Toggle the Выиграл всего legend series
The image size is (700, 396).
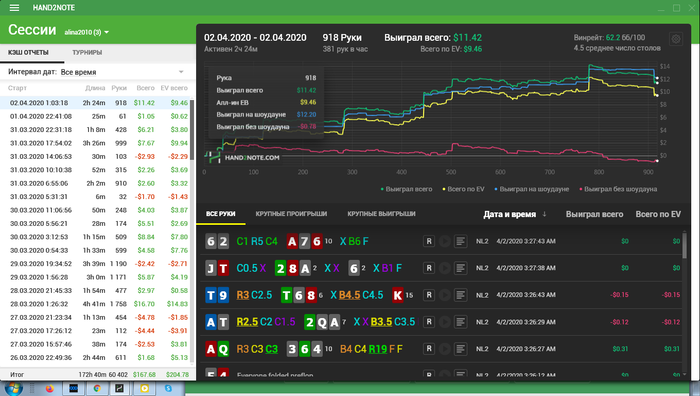coord(406,189)
